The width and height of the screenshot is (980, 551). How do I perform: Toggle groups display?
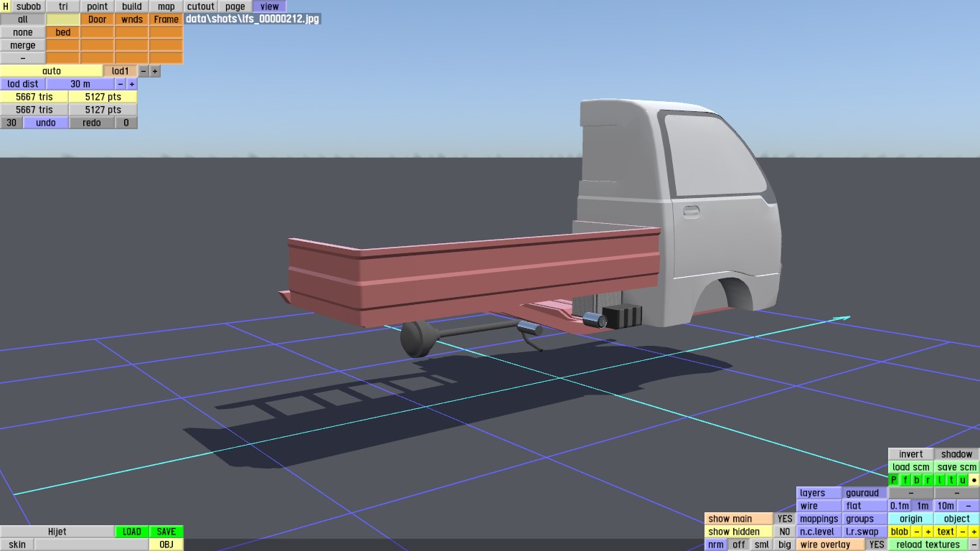[x=865, y=519]
